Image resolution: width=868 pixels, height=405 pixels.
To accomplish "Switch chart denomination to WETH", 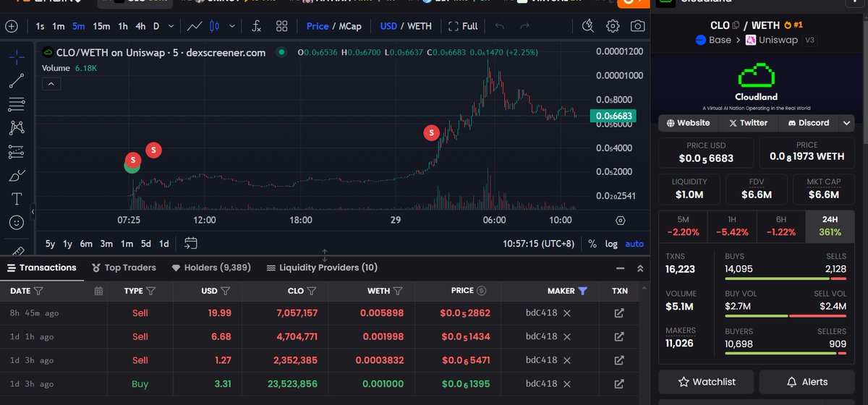I will (420, 26).
